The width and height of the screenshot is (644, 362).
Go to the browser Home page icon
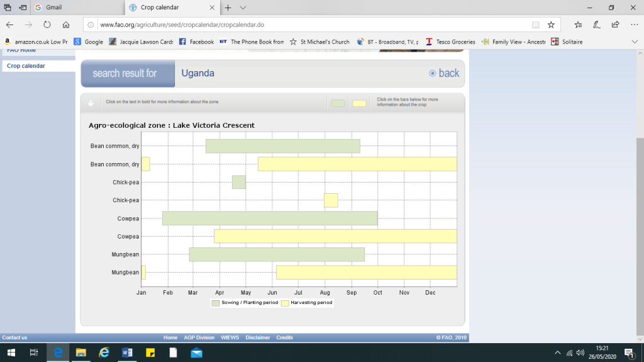66,25
